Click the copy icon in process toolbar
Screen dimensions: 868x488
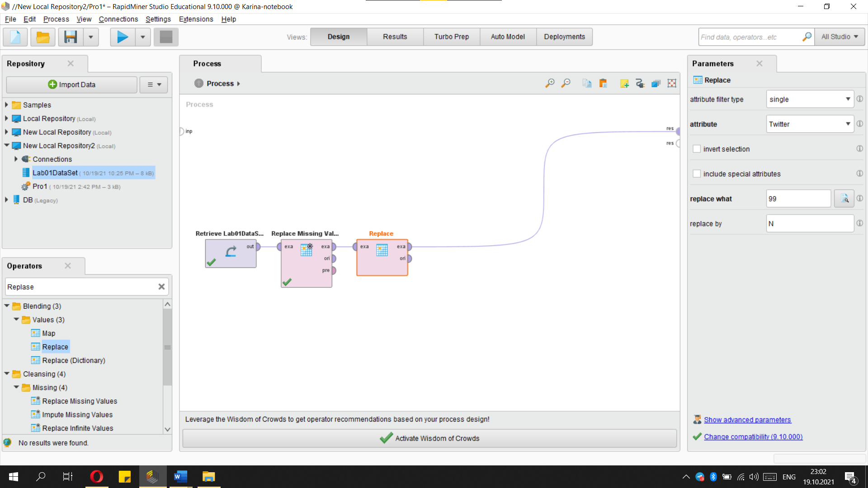[587, 83]
